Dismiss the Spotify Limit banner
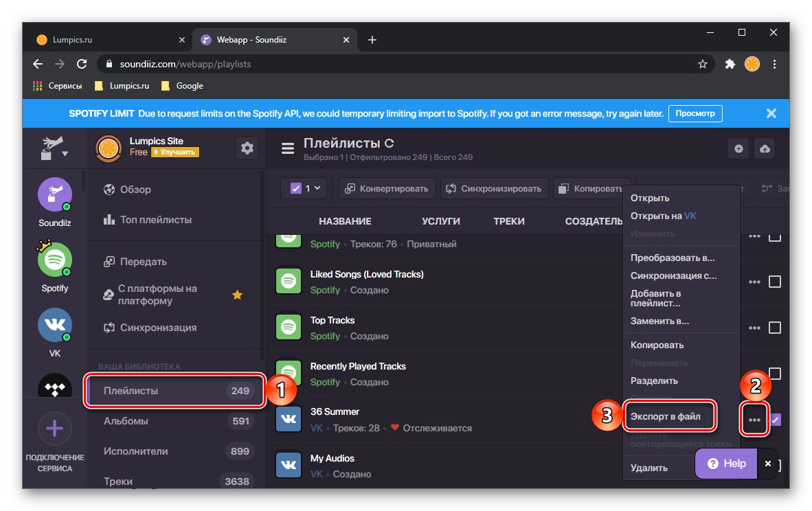 click(x=771, y=113)
